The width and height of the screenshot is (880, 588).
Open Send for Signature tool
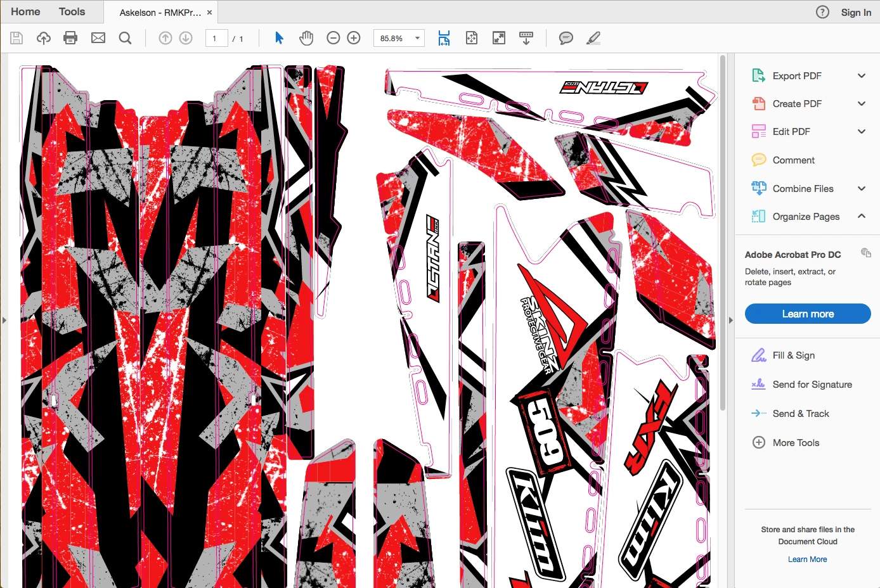(x=801, y=385)
